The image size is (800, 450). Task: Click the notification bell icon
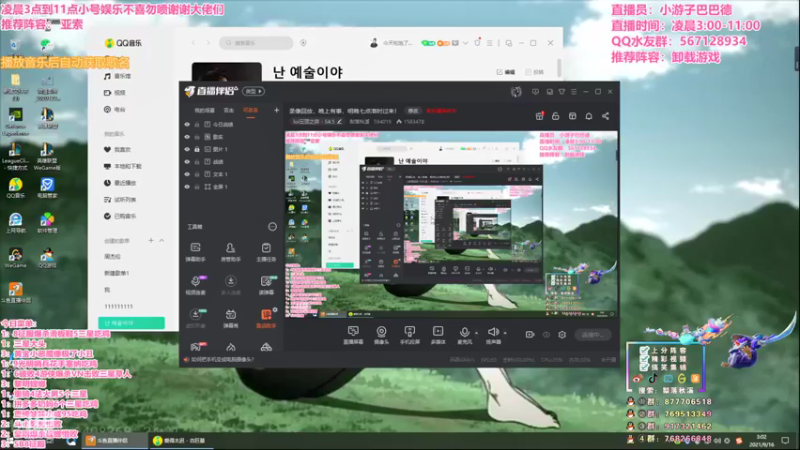click(589, 116)
